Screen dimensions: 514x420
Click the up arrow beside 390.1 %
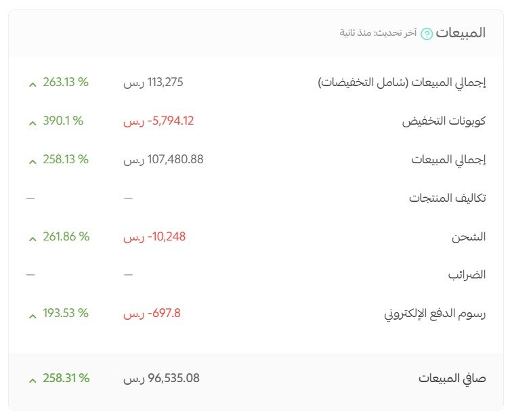31,123
